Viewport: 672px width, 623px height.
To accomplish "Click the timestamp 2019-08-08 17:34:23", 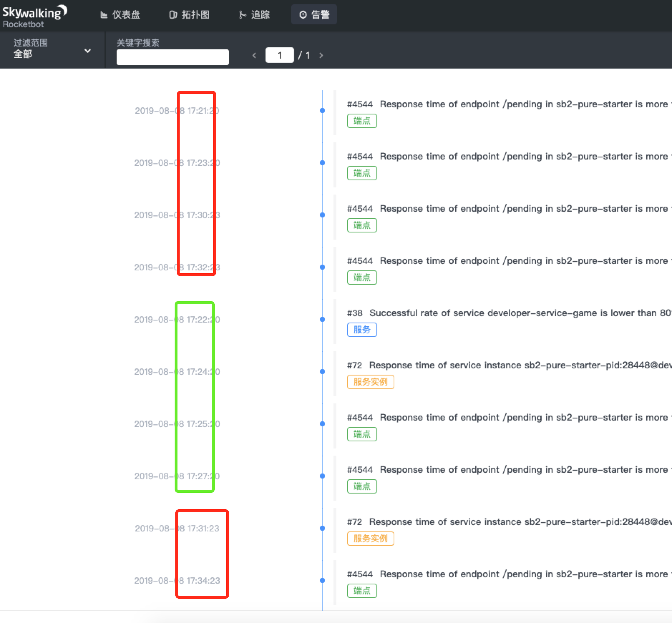I will pos(177,581).
